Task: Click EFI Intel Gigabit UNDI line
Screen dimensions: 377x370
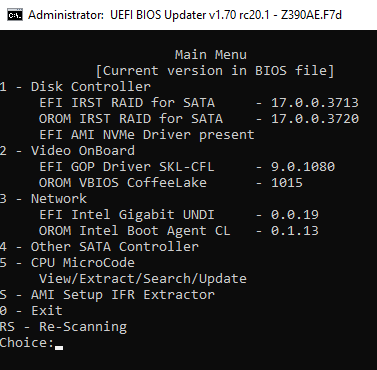Action: pyautogui.click(x=179, y=215)
